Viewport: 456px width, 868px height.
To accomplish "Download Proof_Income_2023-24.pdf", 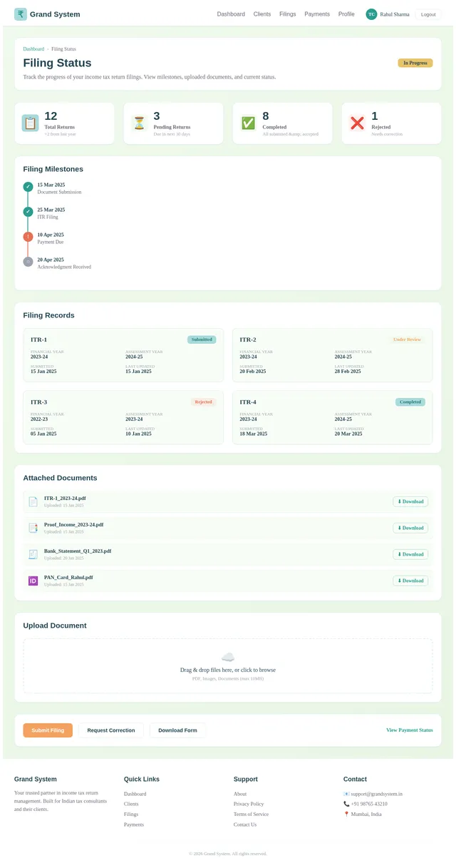I will point(410,528).
